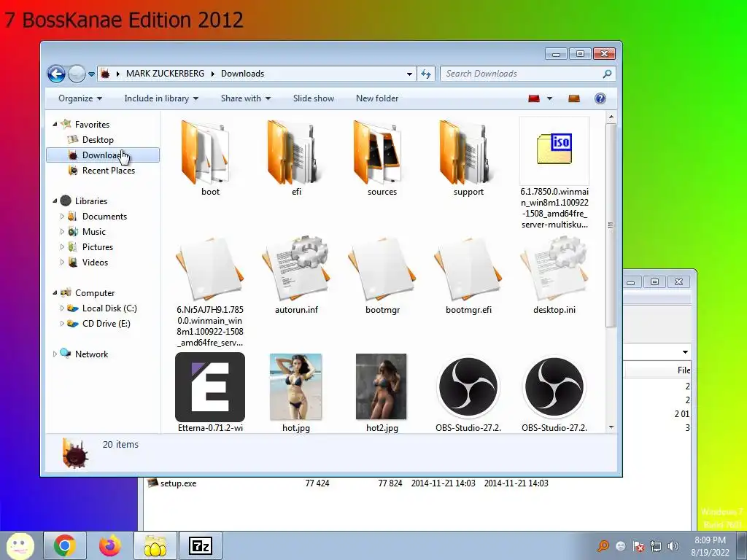This screenshot has height=560, width=747.
Task: Expand the CD Drive (E:) node
Action: tap(62, 323)
